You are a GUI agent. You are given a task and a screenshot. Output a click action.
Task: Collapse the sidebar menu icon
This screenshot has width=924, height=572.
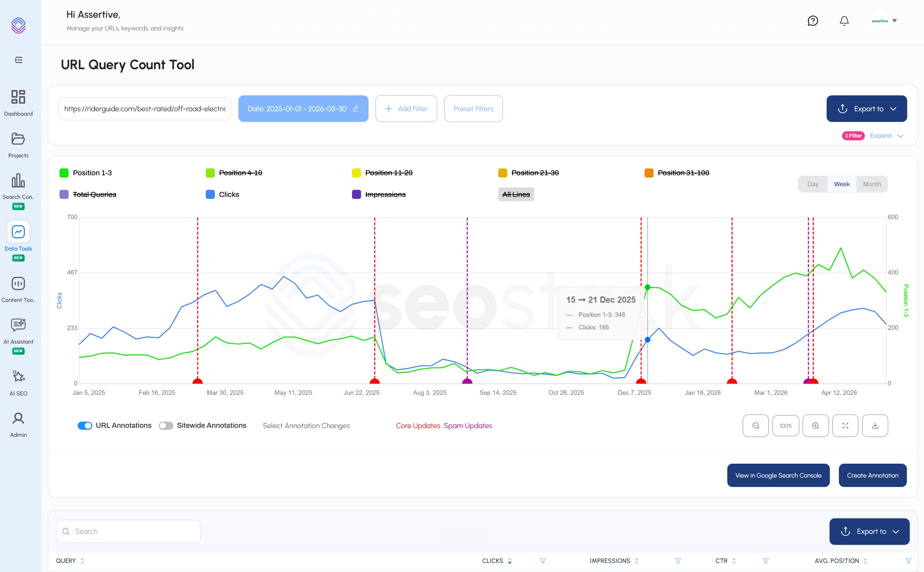click(x=18, y=60)
